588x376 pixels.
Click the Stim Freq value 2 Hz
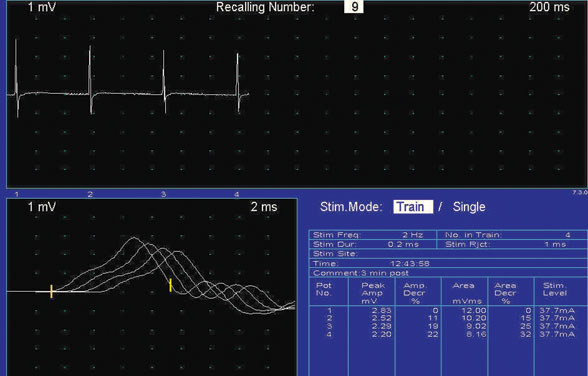pos(412,235)
